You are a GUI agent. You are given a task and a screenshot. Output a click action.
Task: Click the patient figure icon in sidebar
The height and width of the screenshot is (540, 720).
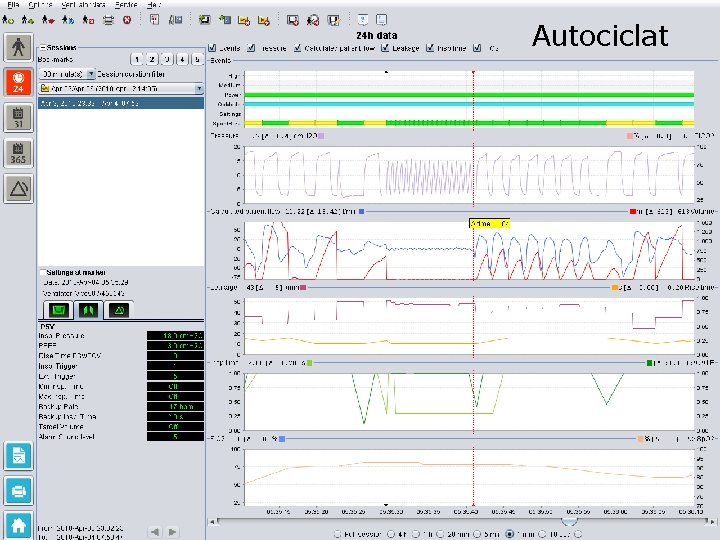pos(17,46)
